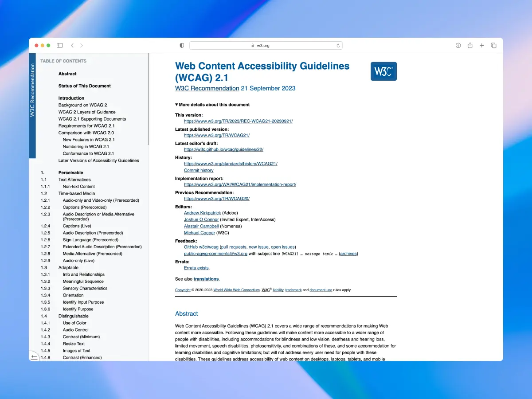Show the downloads icon in toolbar
The height and width of the screenshot is (399, 532).
click(458, 45)
